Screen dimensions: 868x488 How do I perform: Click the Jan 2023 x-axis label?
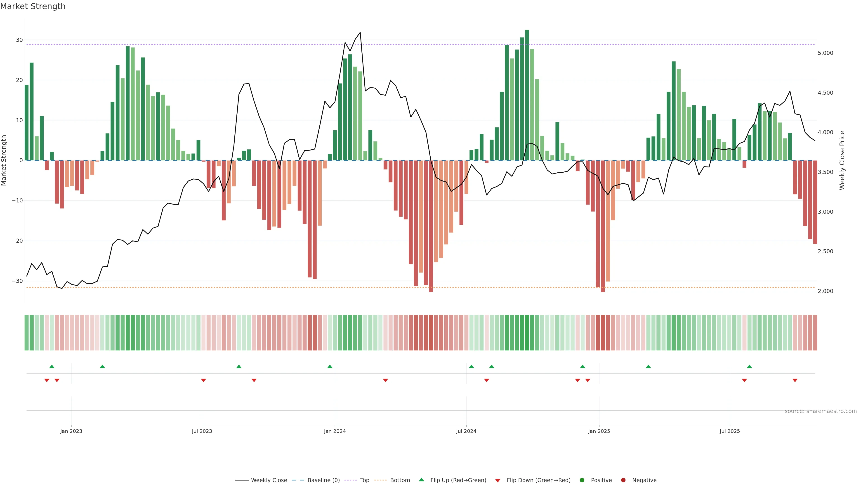coord(71,431)
